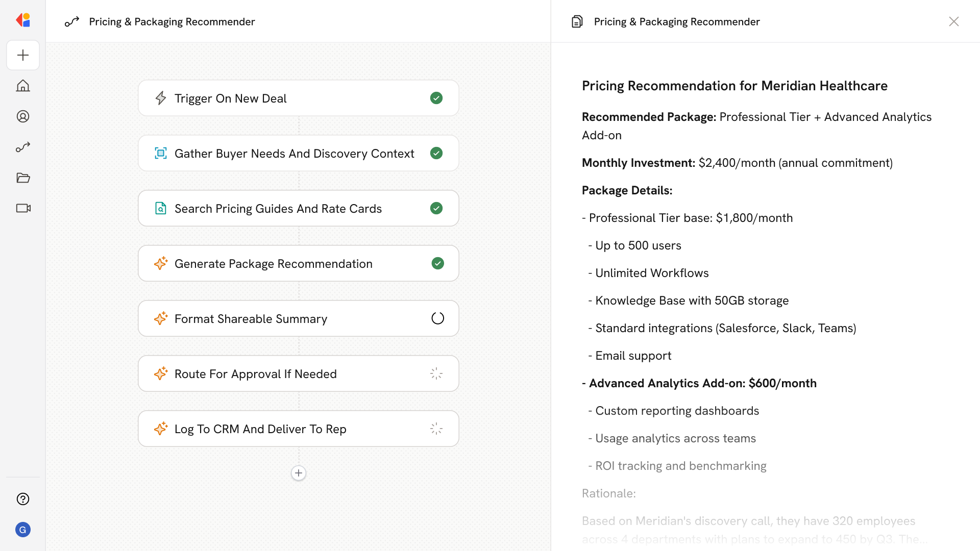
Task: Toggle the success check on Search Pricing Guides step
Action: click(x=436, y=208)
